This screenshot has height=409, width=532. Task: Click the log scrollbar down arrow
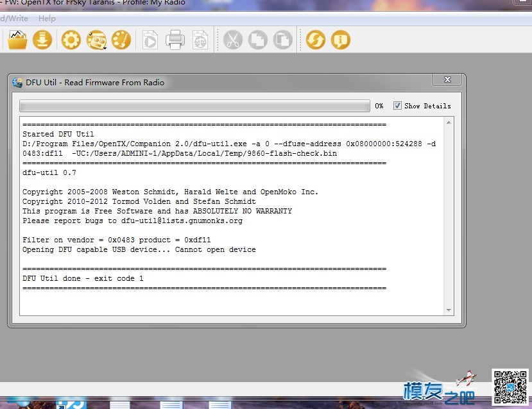449,310
